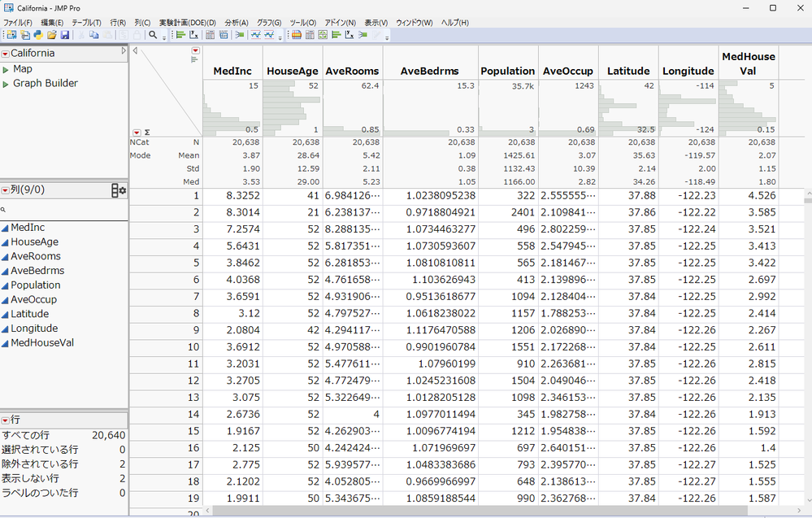Open the summary statistics red triangle beside Σ
This screenshot has width=812, height=518.
click(137, 132)
